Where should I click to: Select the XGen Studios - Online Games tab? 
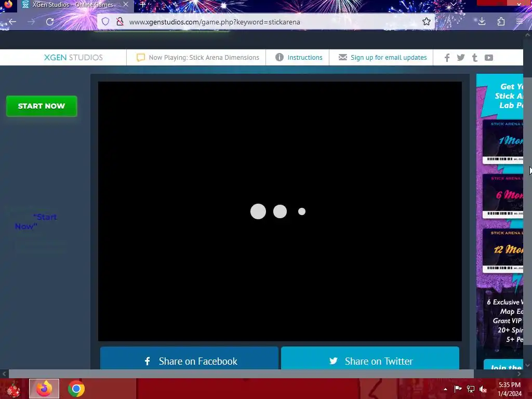click(73, 5)
